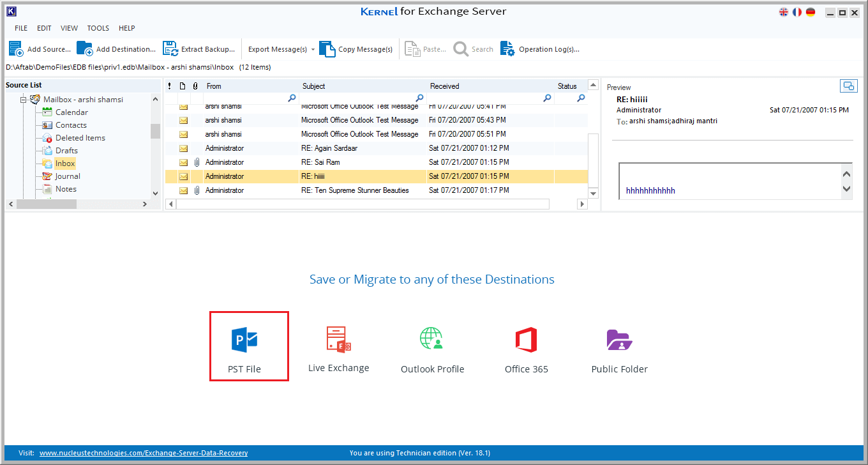Viewport: 868px width, 465px height.
Task: Click the Paste toolbar icon
Action: click(412, 49)
